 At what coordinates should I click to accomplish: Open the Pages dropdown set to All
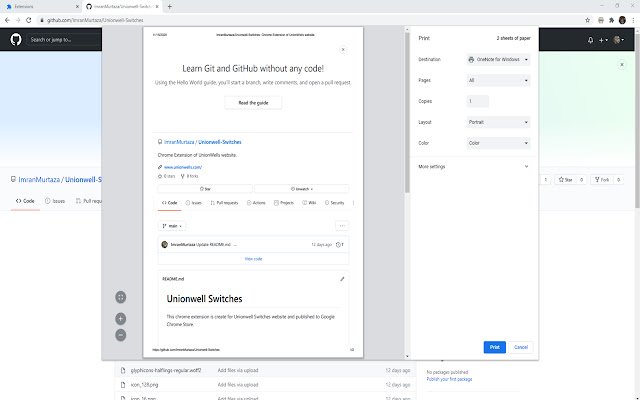[498, 80]
